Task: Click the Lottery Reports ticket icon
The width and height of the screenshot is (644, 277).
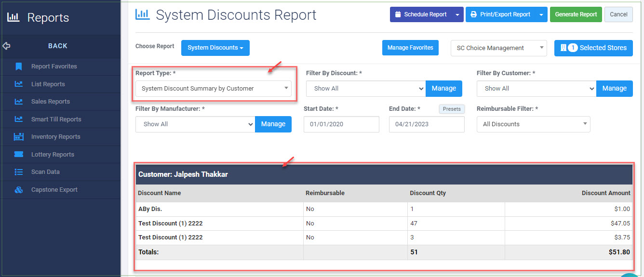Action: tap(19, 154)
